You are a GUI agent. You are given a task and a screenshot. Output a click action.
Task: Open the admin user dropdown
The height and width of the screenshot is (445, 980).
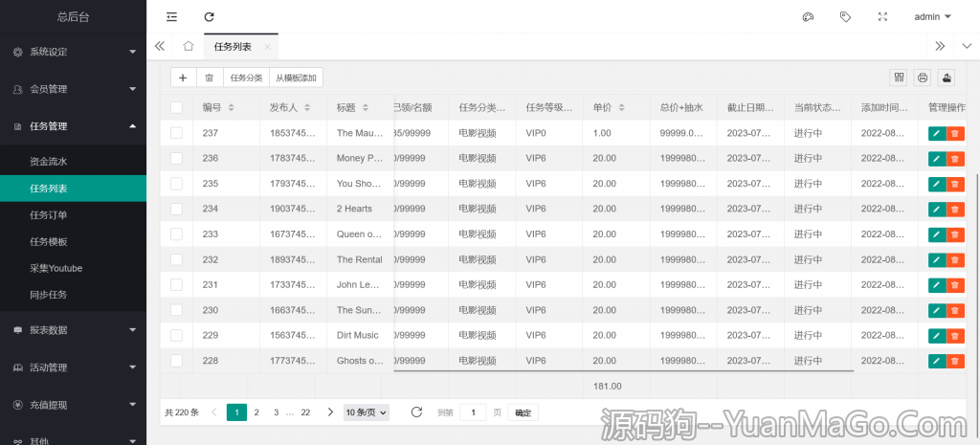[x=932, y=17]
